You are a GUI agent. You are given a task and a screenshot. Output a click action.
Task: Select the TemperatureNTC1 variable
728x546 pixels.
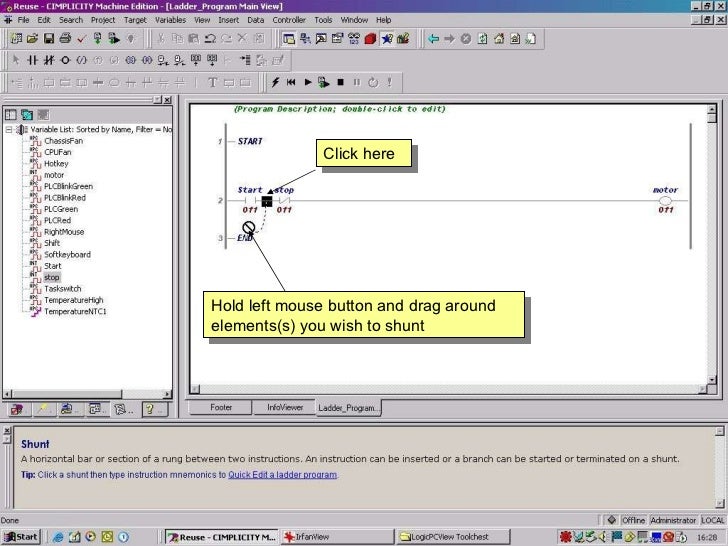75,311
